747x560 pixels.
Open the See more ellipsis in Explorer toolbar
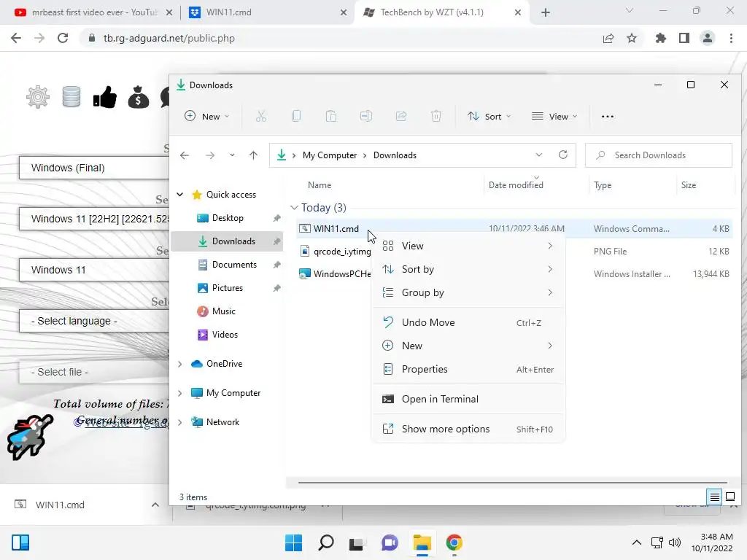point(608,116)
